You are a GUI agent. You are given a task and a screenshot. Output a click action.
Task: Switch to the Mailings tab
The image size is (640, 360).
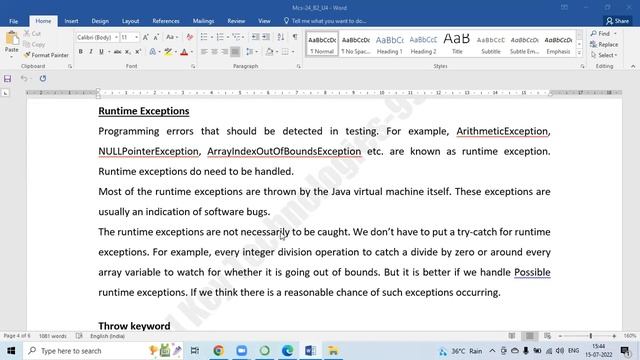tap(203, 21)
